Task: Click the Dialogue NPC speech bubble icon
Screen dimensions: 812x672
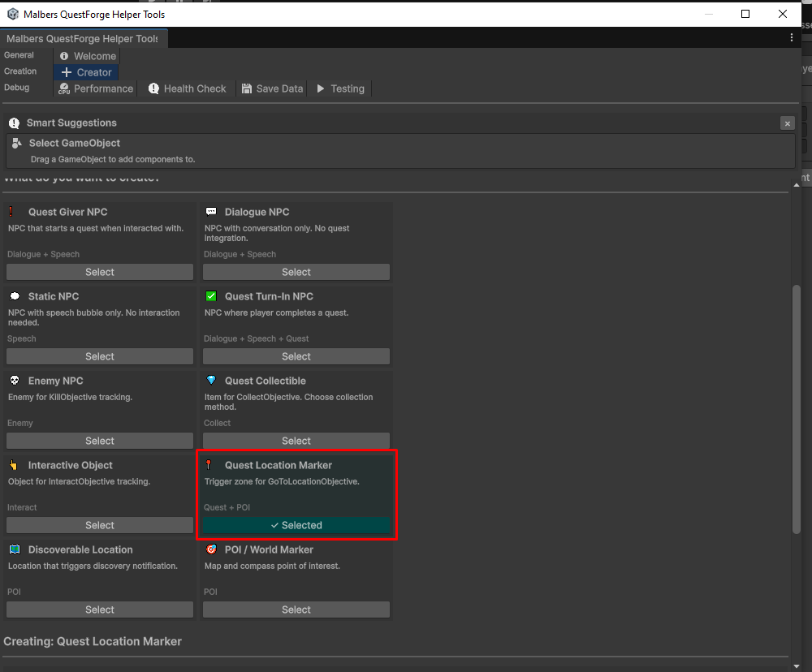Action: [211, 212]
